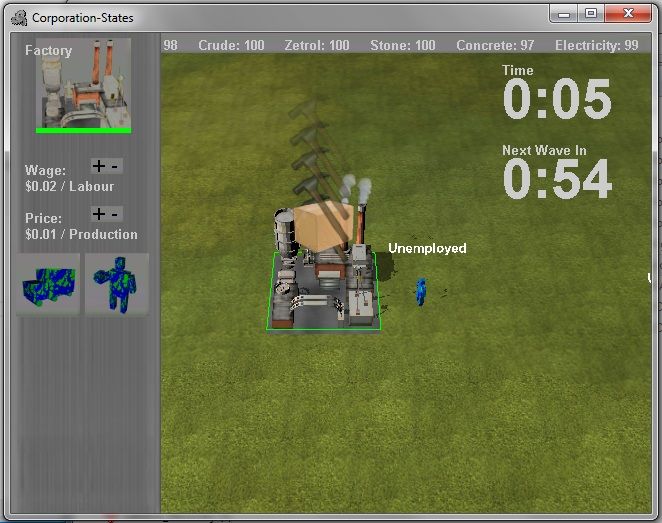Viewport: 662px width, 523px height.
Task: Click the Concrete resource counter
Action: [495, 46]
